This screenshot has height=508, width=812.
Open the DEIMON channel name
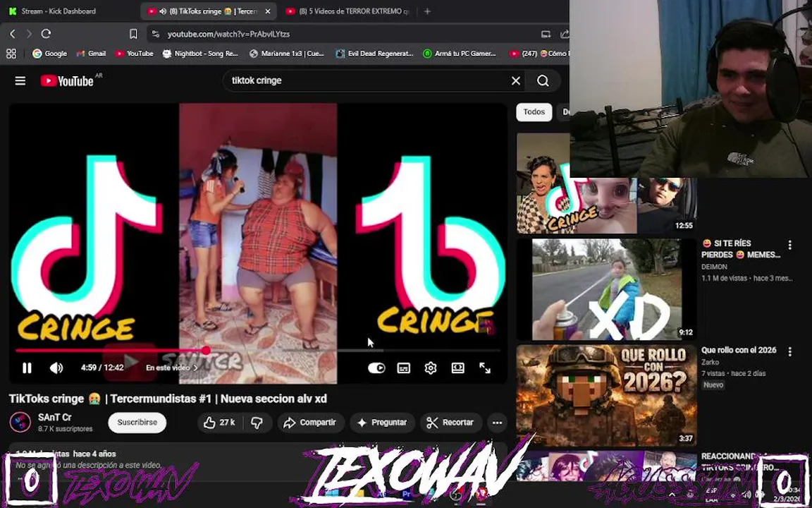click(715, 267)
